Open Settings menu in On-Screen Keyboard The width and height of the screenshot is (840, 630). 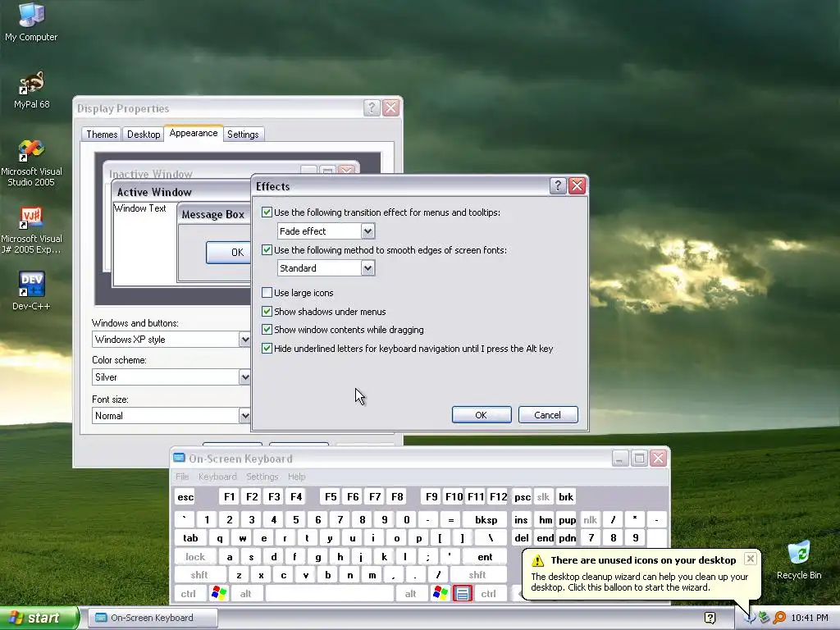tap(262, 477)
